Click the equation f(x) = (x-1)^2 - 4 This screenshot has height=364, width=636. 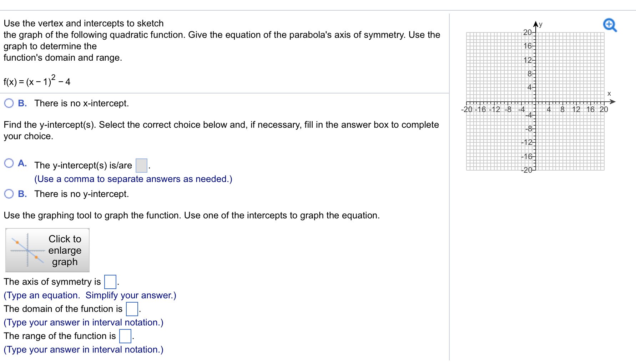tap(36, 81)
